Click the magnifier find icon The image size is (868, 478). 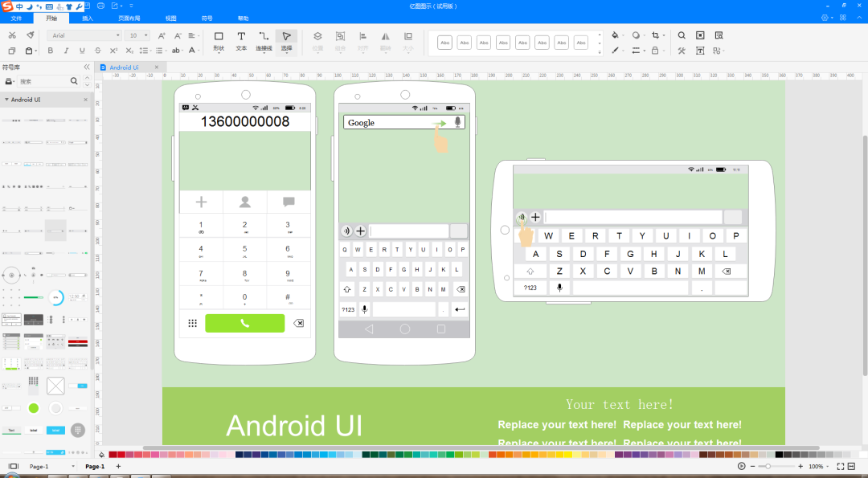tap(682, 35)
